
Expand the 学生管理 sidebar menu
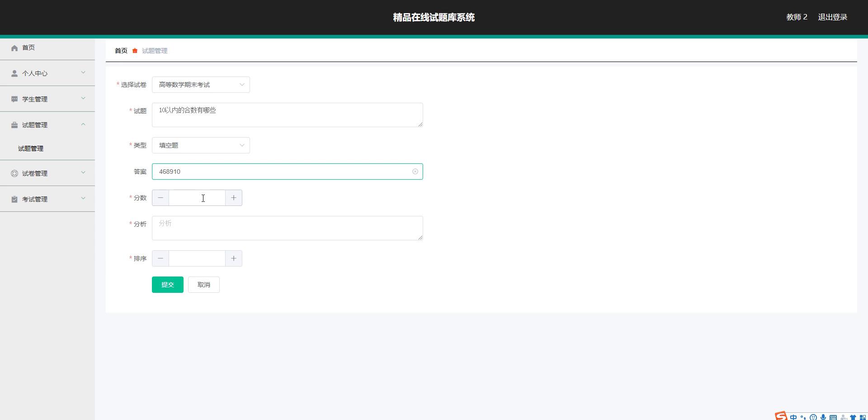click(x=47, y=99)
